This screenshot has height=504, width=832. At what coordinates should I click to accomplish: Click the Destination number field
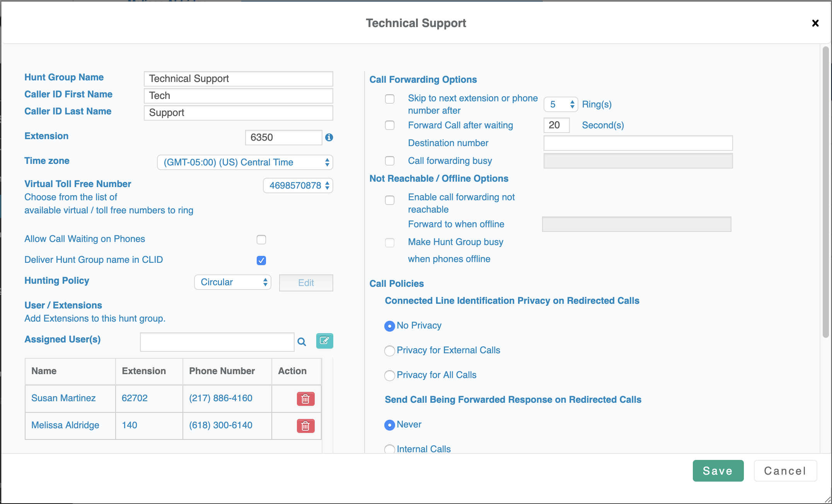click(638, 143)
